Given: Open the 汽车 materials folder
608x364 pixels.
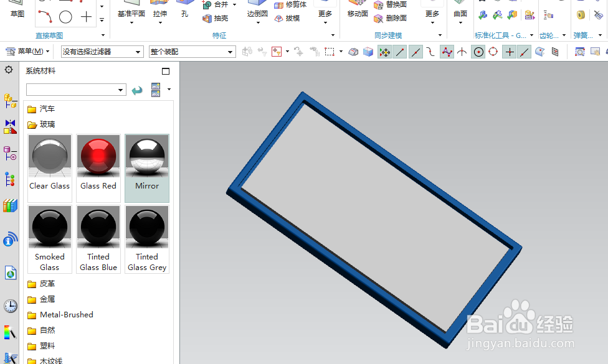Looking at the screenshot, I should point(42,109).
